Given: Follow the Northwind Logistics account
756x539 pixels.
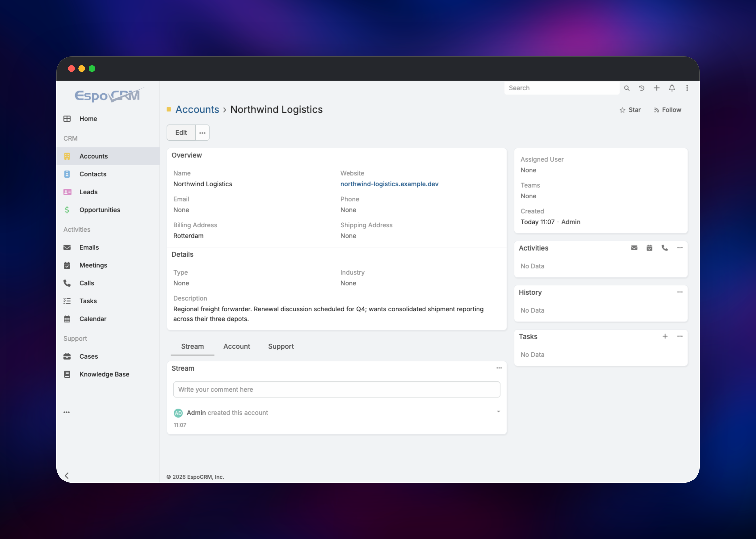Looking at the screenshot, I should 667,110.
